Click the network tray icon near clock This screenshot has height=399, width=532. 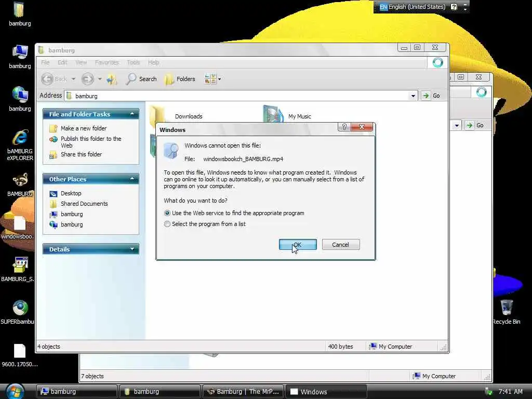click(x=488, y=392)
